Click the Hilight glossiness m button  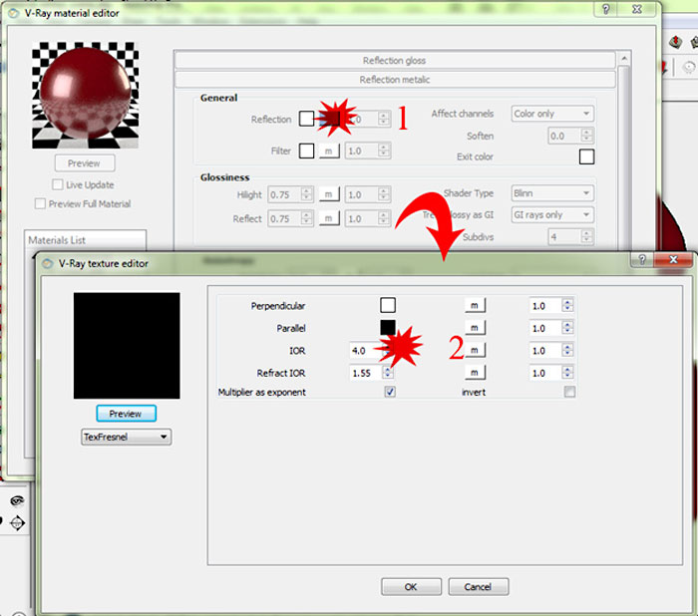click(x=329, y=194)
